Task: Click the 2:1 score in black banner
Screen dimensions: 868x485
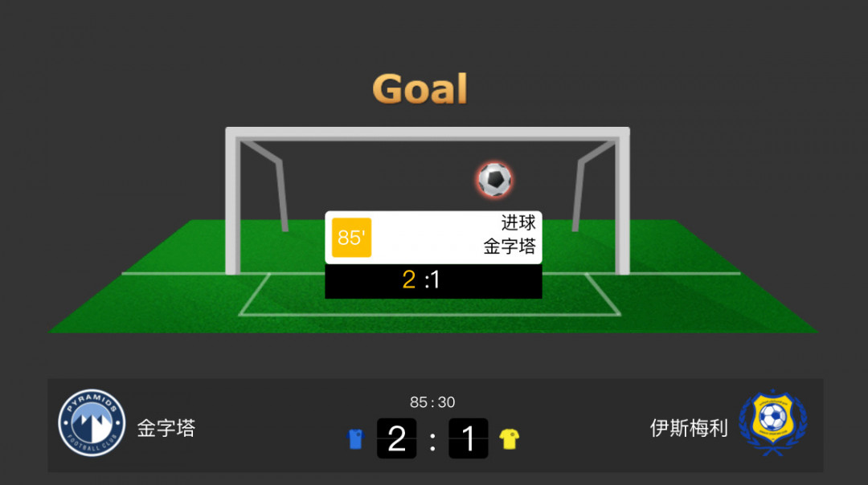Action: tap(421, 279)
